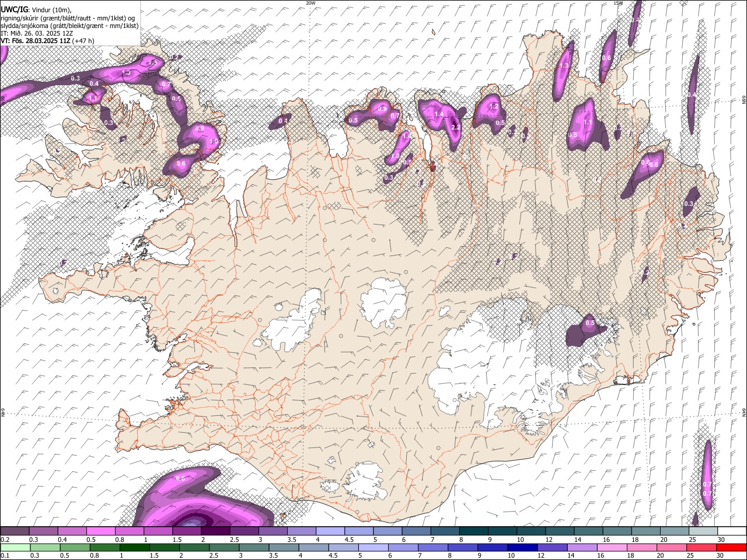Select the dark blue rain swatch between 10 and 12
Viewport: 747px width, 560px height.
pos(522,547)
